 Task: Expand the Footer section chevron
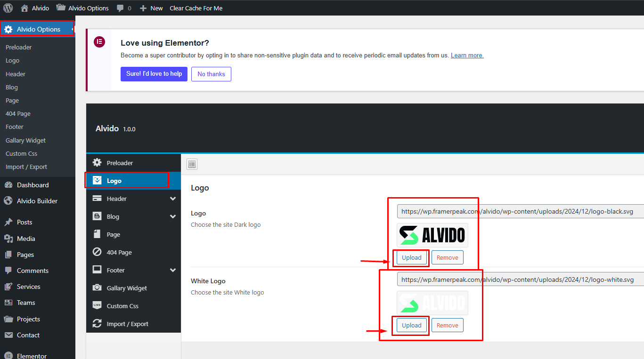[x=173, y=270]
